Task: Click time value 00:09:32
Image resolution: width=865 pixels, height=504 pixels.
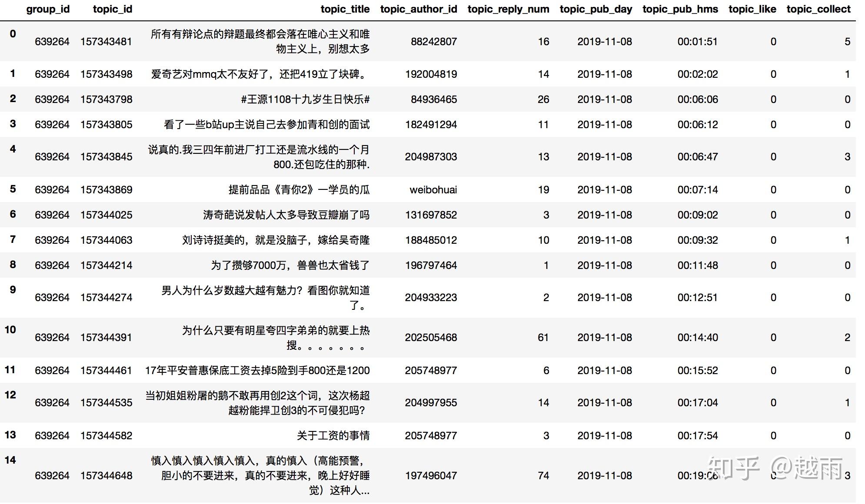Action: [x=698, y=240]
